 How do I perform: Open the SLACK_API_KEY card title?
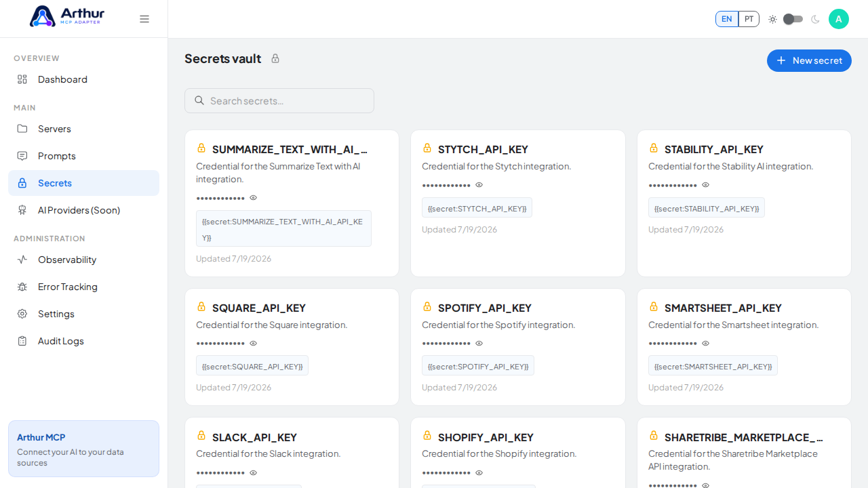(254, 437)
